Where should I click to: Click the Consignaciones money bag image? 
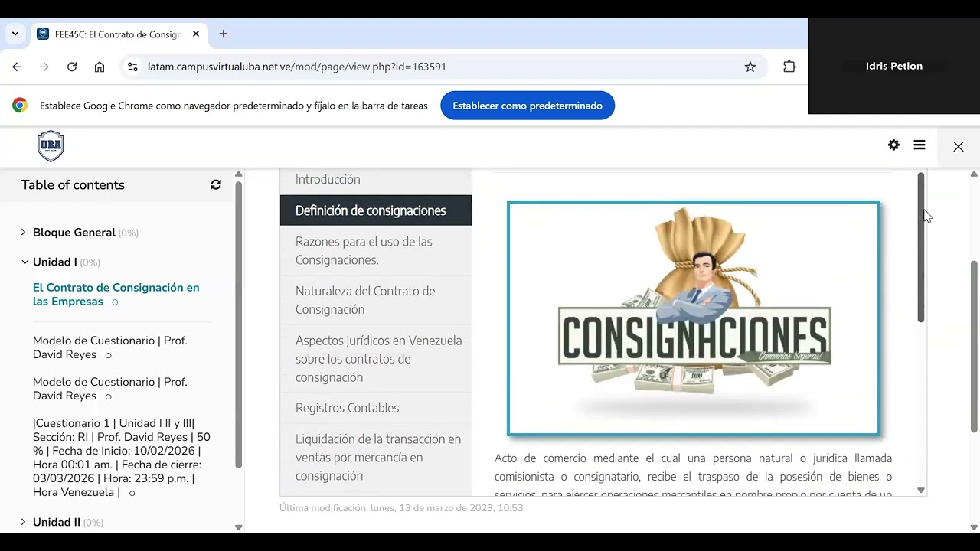coord(694,318)
